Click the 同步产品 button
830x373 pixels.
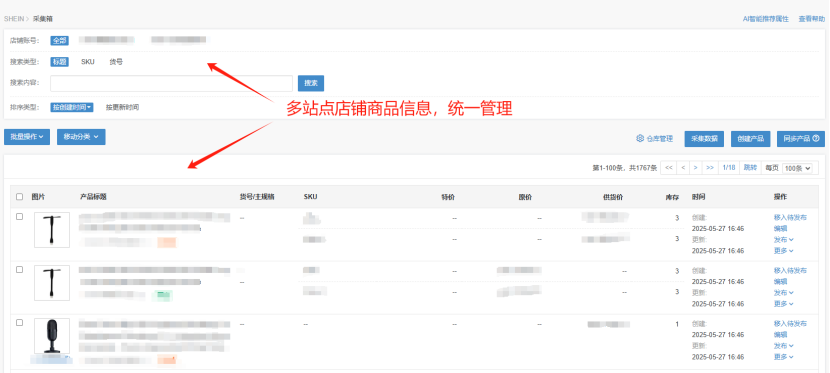coord(801,139)
